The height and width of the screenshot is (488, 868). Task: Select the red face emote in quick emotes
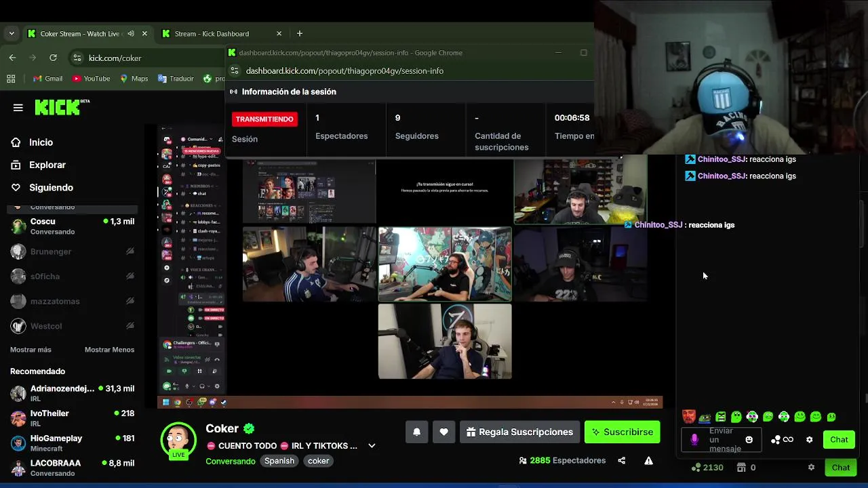pos(689,417)
